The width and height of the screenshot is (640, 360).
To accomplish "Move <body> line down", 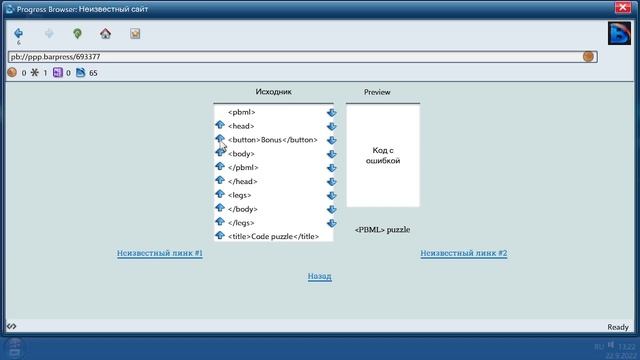I will coord(331,154).
